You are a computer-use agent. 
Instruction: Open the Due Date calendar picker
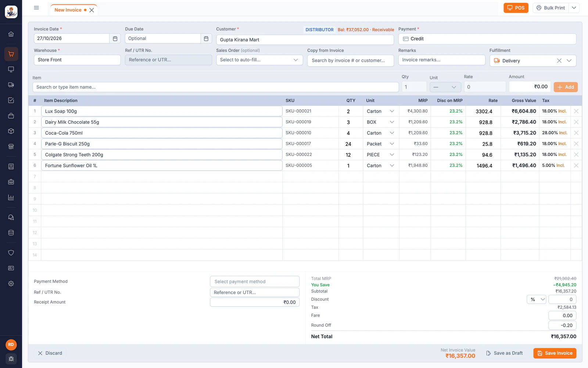(x=206, y=39)
